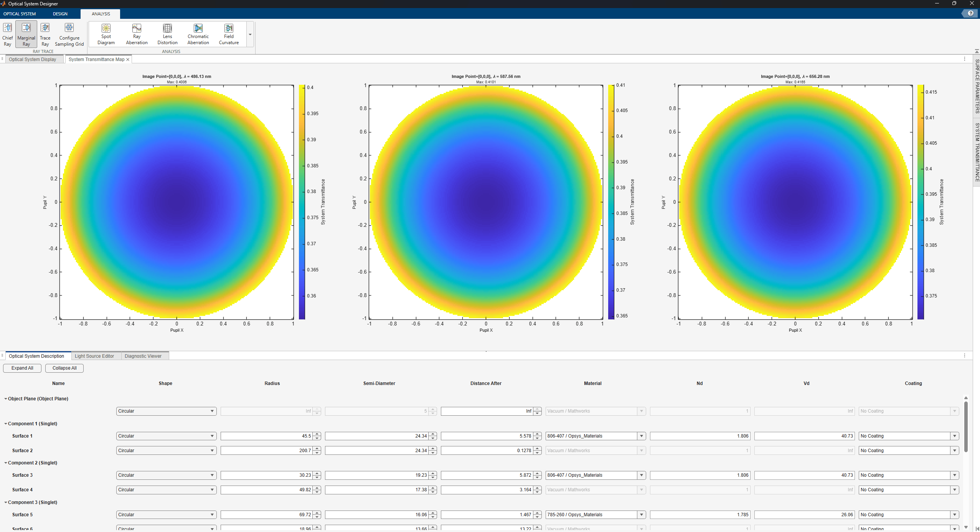Open the Ray Aberration analysis

click(137, 35)
